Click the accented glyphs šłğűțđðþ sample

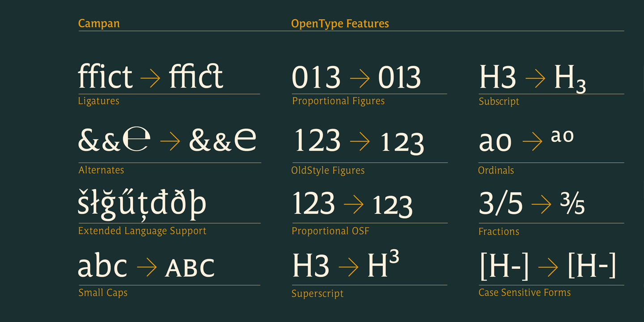(142, 205)
